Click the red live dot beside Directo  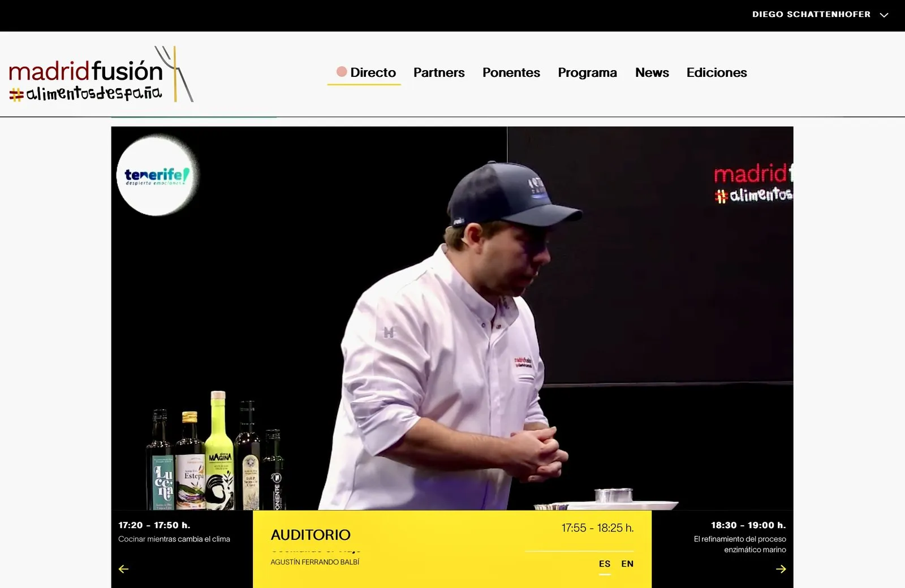point(342,72)
